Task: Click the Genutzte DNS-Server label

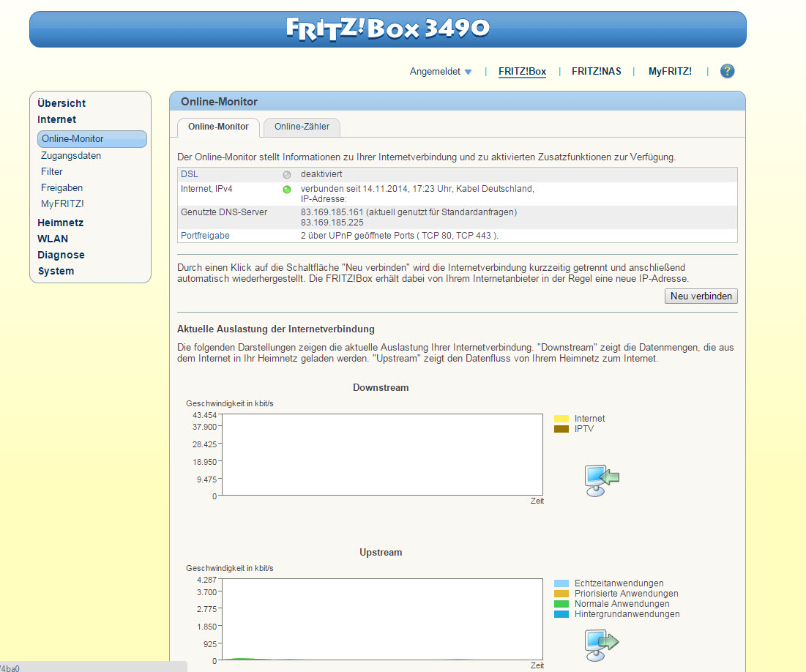Action: click(x=223, y=212)
